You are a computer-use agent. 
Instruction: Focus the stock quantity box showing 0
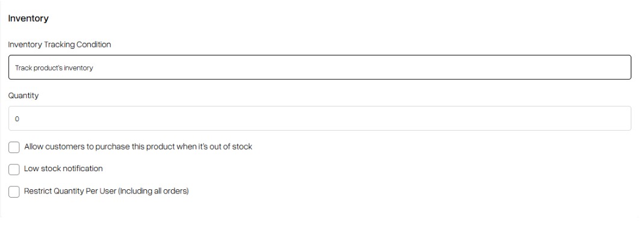point(320,119)
